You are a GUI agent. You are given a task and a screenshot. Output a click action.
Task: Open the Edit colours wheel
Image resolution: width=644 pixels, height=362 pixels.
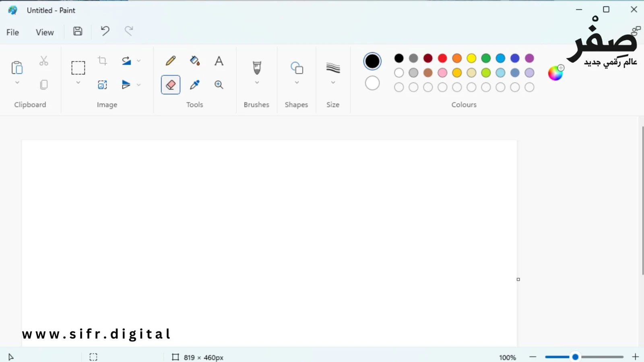[x=555, y=72]
